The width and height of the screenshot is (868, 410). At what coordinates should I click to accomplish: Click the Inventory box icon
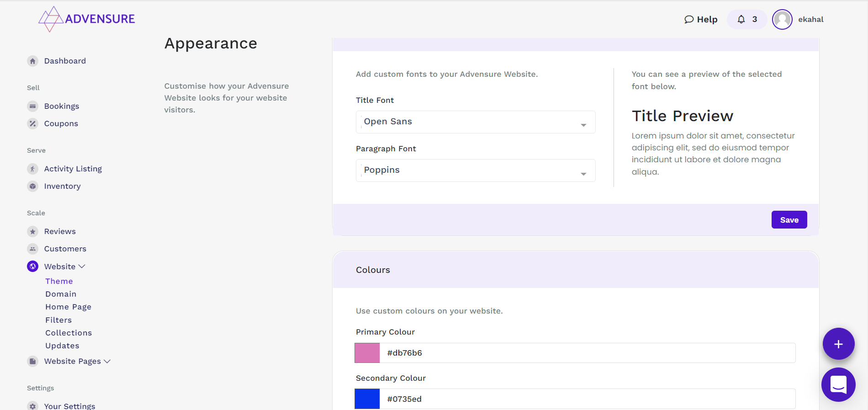[x=32, y=186]
